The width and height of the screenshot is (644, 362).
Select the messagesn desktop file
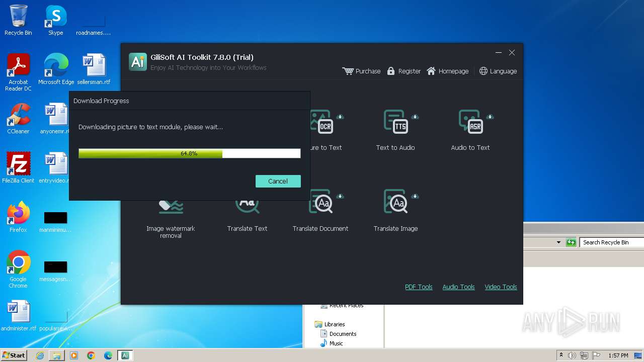pos(55,271)
